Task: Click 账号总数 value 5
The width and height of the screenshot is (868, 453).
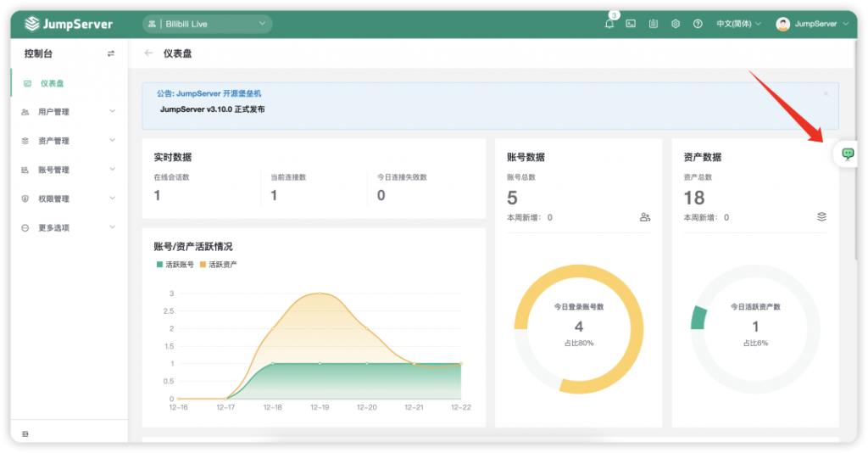Action: 512,198
